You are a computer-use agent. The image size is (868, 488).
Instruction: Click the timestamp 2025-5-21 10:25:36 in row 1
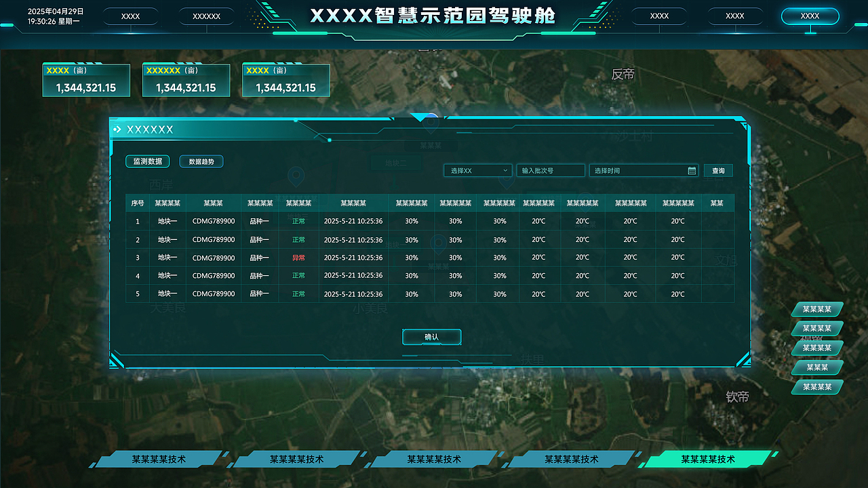(x=353, y=221)
